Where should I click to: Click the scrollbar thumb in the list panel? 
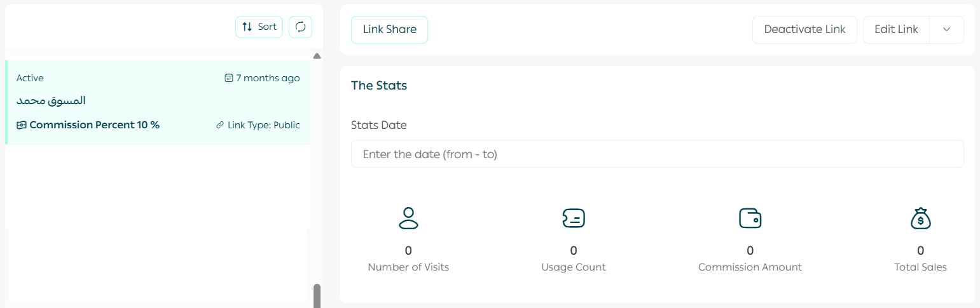(317, 295)
